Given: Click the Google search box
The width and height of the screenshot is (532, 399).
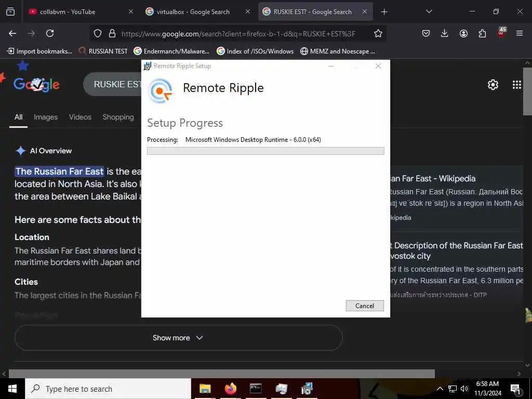Looking at the screenshot, I should point(113,84).
